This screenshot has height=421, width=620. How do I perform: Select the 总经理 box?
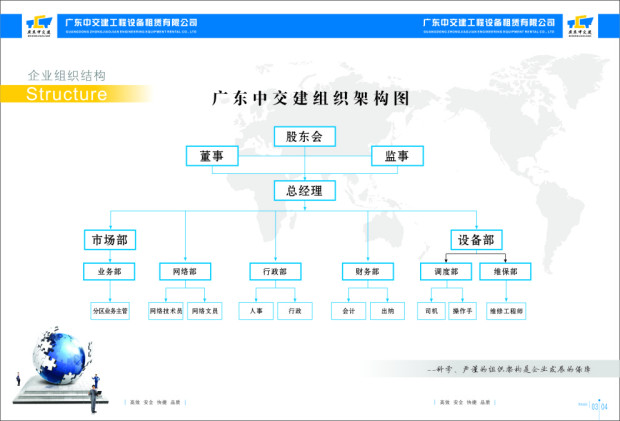[x=305, y=191]
